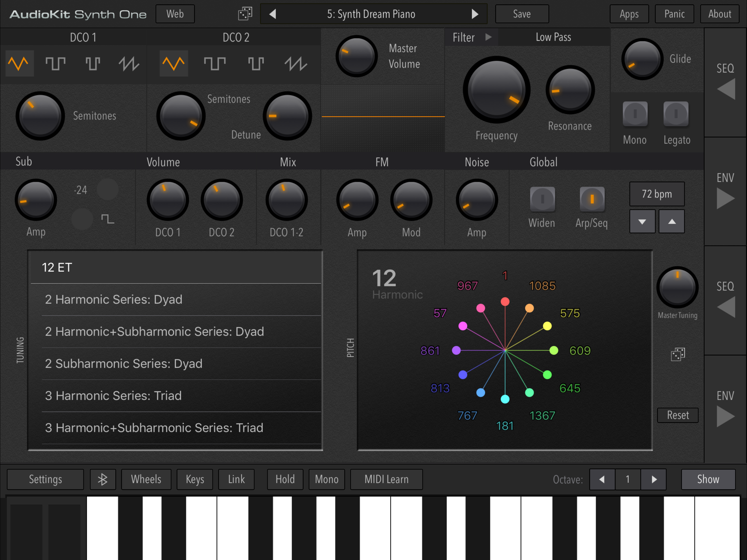Image resolution: width=747 pixels, height=560 pixels.
Task: Select 12 ET tuning
Action: [x=176, y=267]
